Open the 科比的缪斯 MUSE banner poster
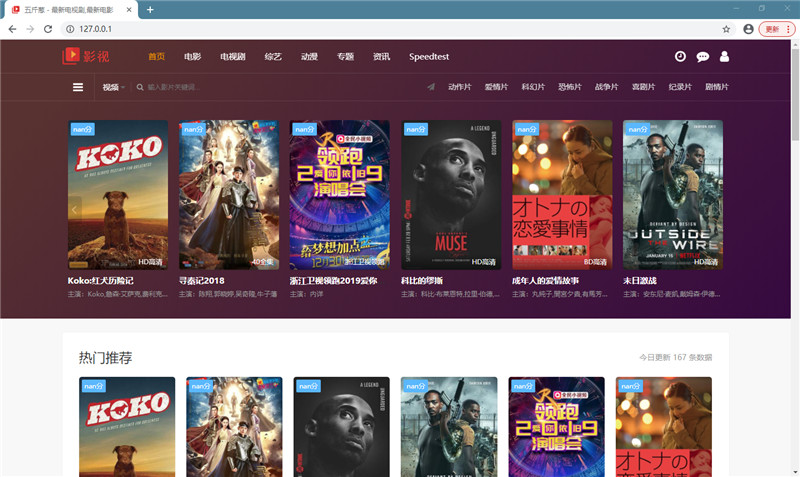Image resolution: width=800 pixels, height=477 pixels. 451,195
